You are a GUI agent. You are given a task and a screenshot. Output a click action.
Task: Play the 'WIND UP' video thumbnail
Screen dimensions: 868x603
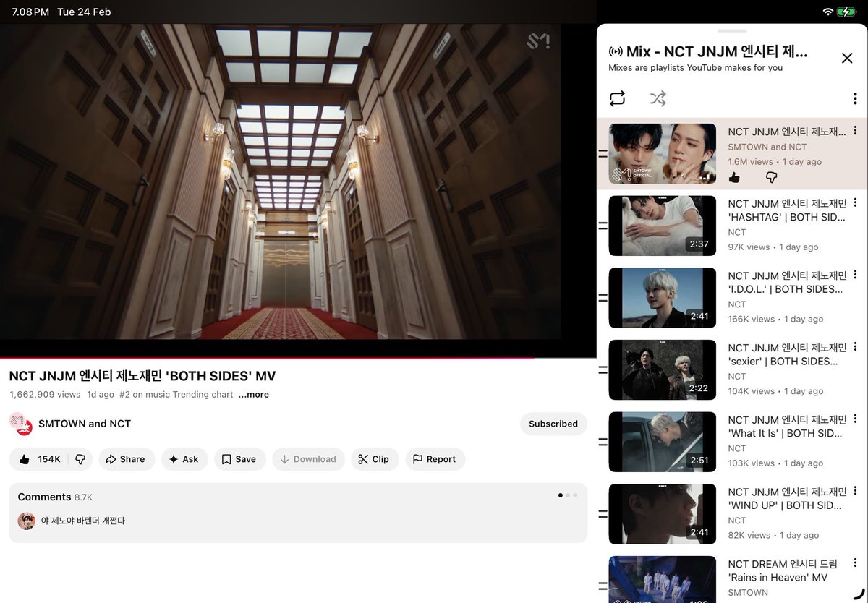click(x=663, y=514)
